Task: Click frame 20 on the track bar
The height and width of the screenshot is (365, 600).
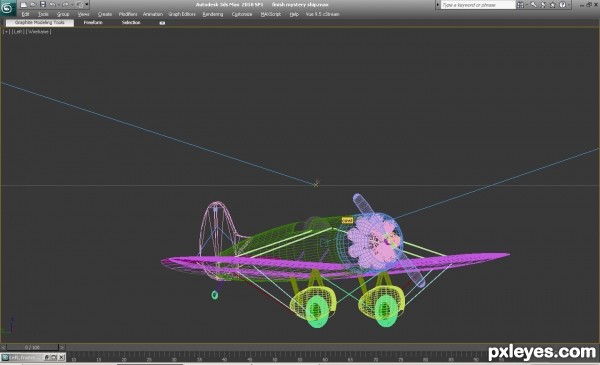Action: (124, 359)
